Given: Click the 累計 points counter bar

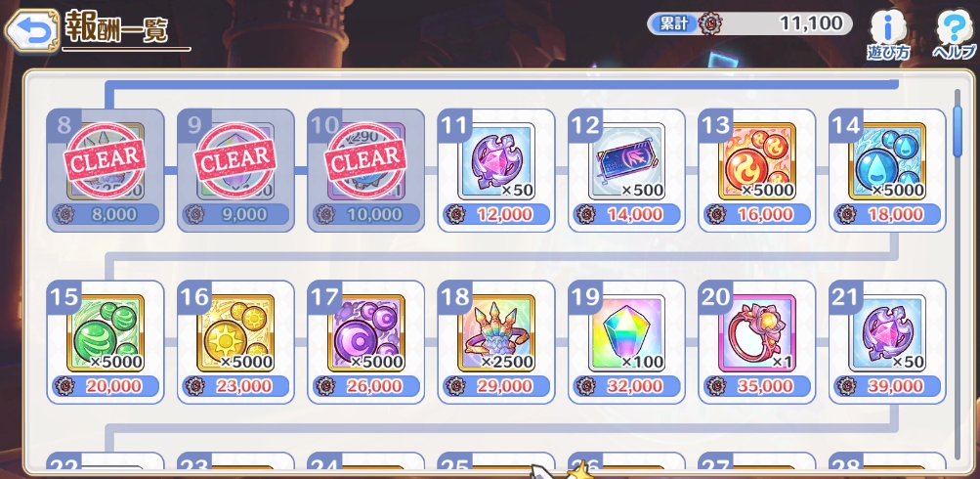Looking at the screenshot, I should pos(750,23).
